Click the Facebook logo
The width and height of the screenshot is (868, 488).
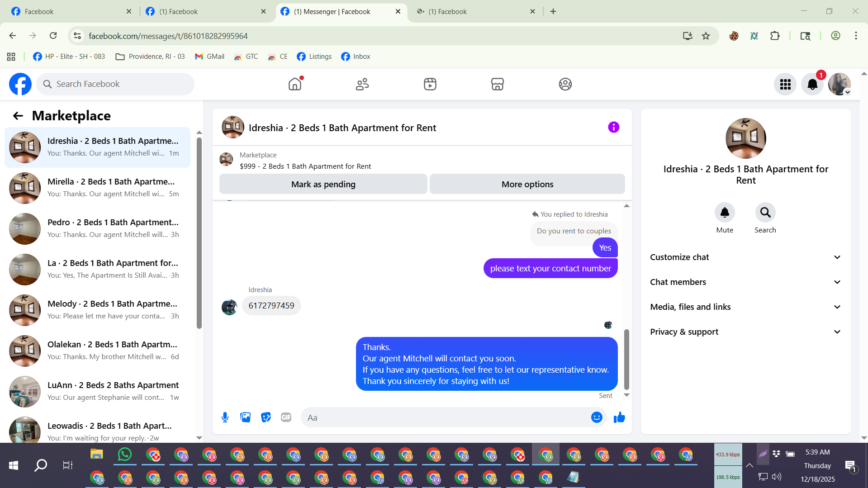20,84
